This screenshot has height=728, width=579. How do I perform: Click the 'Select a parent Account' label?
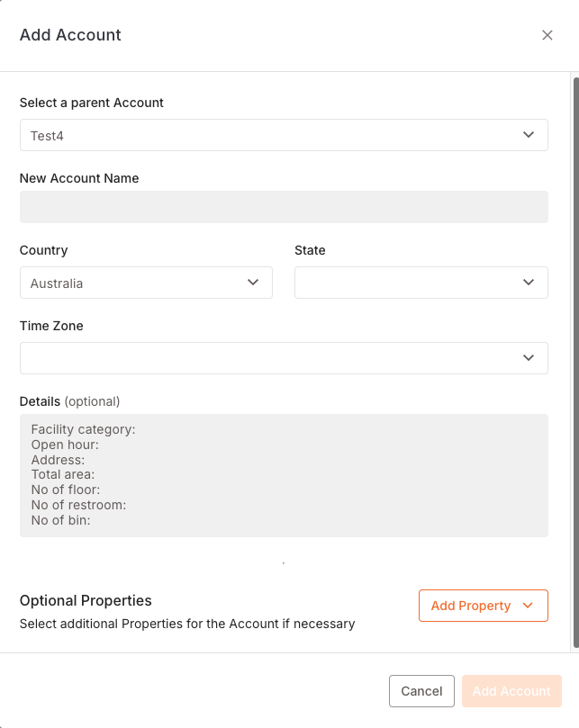click(x=92, y=103)
